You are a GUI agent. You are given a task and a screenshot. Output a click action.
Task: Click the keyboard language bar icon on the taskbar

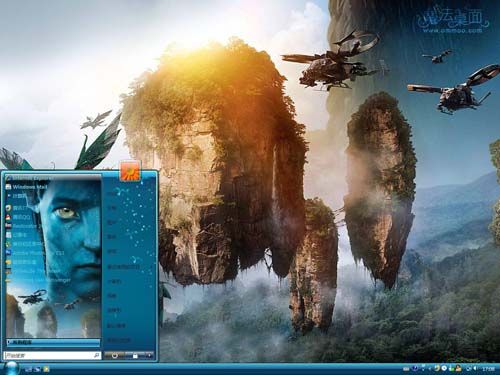point(406,369)
